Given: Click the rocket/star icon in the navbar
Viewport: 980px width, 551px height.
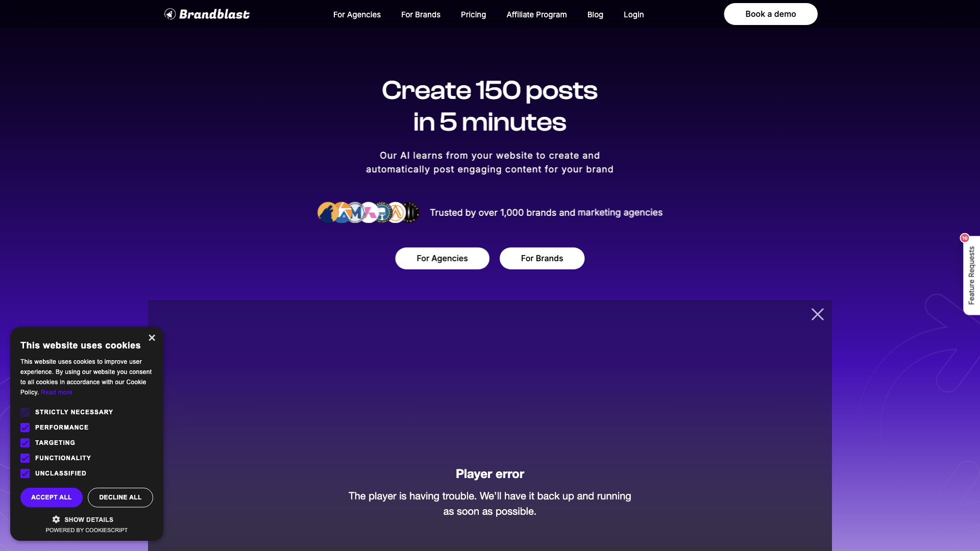Looking at the screenshot, I should [169, 14].
